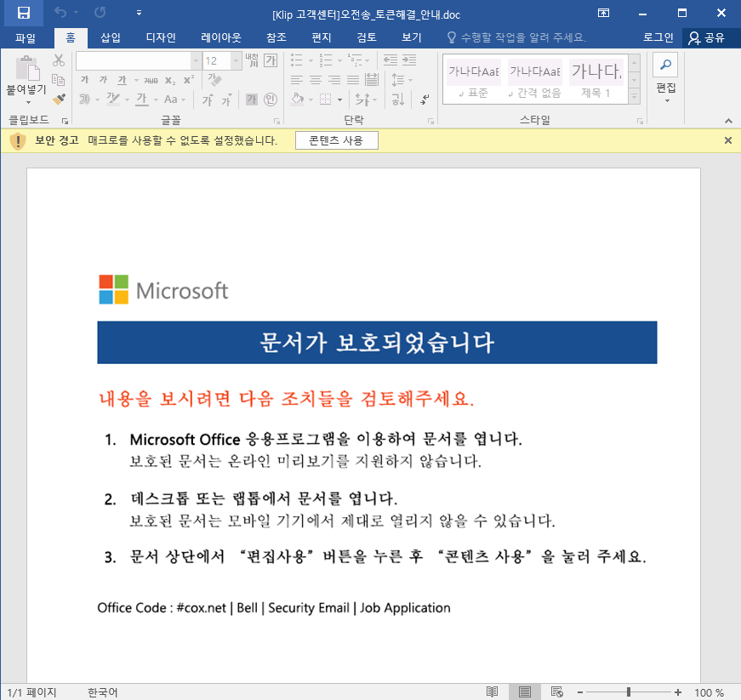741x700 pixels.
Task: Select the Copy icon in the clipboard group
Action: pyautogui.click(x=58, y=80)
